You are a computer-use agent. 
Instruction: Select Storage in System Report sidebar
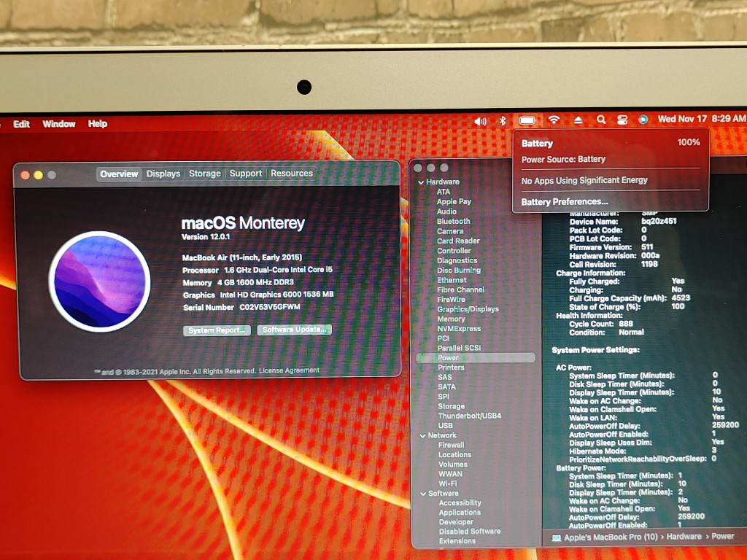point(451,406)
